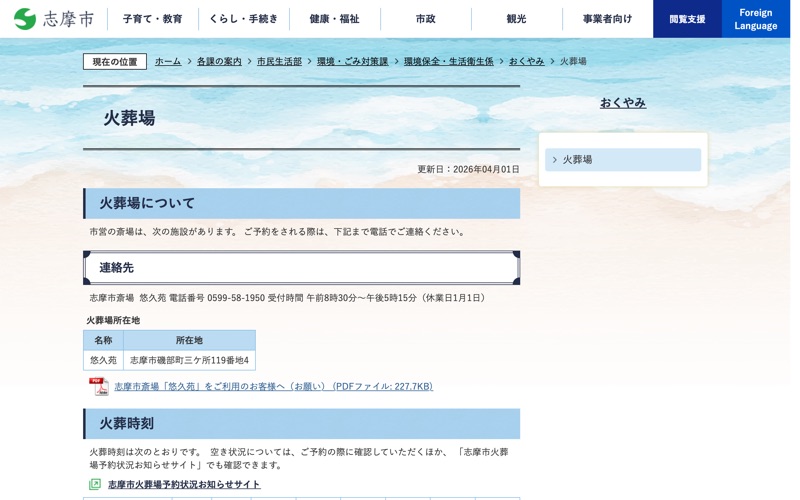
Task: Go to ホーム breadcrumb link
Action: [x=168, y=61]
